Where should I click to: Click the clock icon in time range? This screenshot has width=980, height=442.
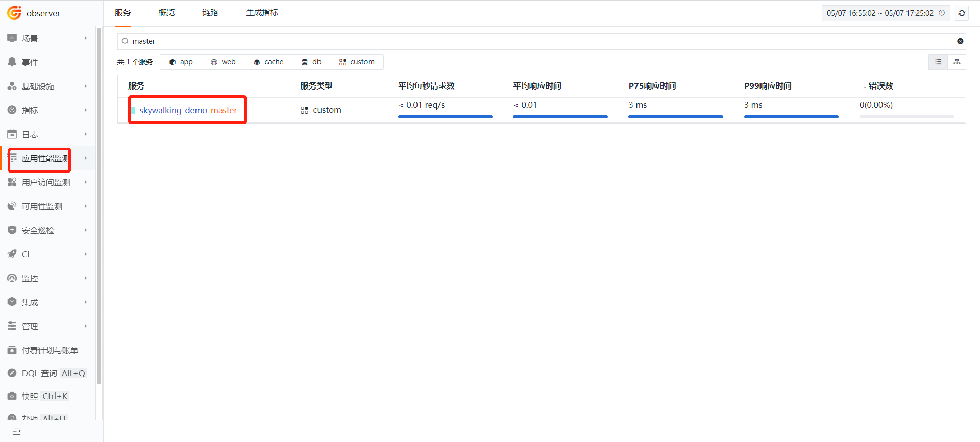(942, 13)
